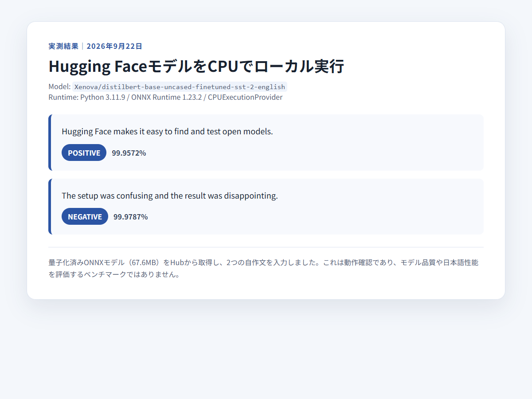
Task: Click the score 99.9572%
Action: point(129,153)
